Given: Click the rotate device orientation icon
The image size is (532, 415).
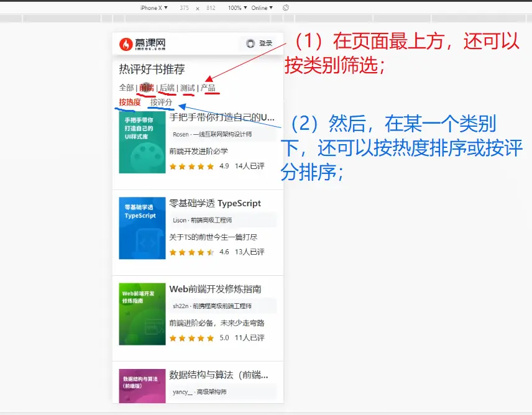Looking at the screenshot, I should pyautogui.click(x=285, y=8).
